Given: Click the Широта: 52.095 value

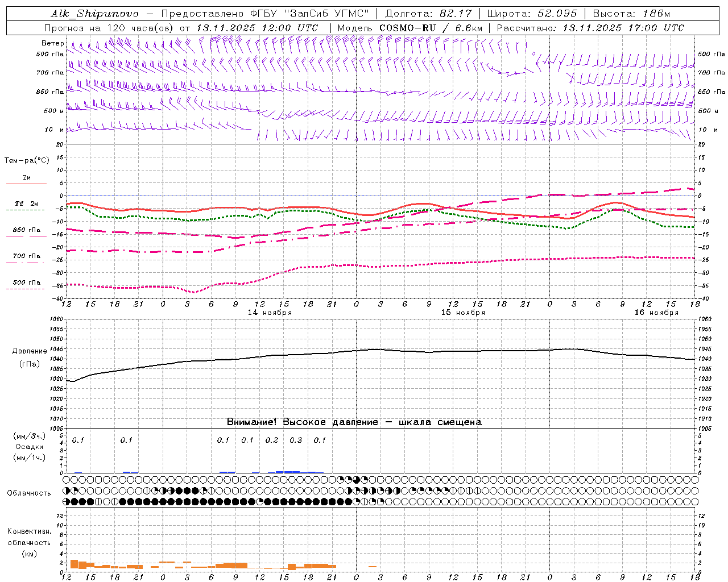Looking at the screenshot, I should tap(532, 14).
